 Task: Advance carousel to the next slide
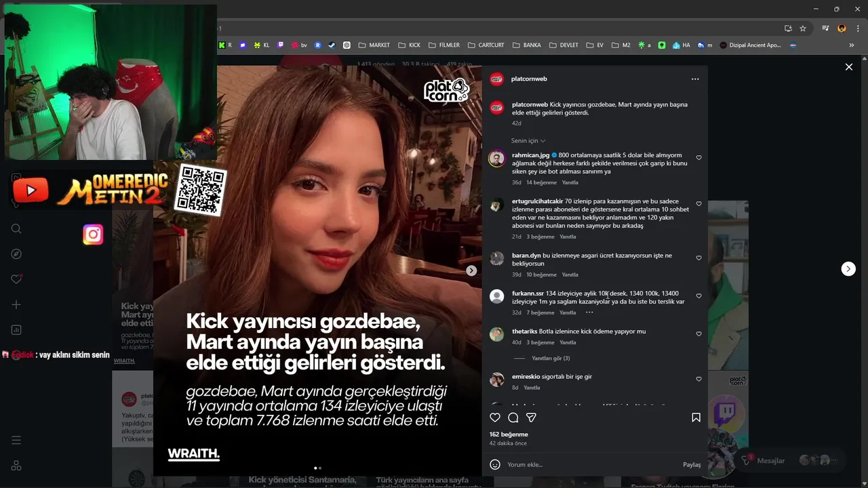click(471, 270)
